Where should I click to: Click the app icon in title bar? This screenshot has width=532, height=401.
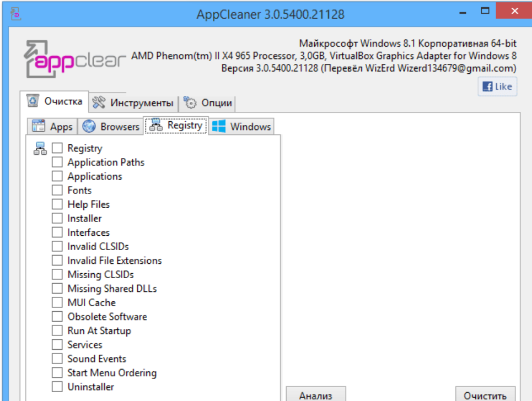click(x=15, y=14)
